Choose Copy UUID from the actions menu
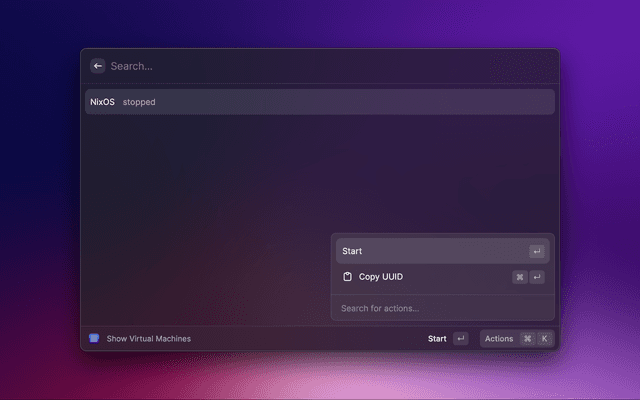This screenshot has width=640, height=400. coord(381,277)
